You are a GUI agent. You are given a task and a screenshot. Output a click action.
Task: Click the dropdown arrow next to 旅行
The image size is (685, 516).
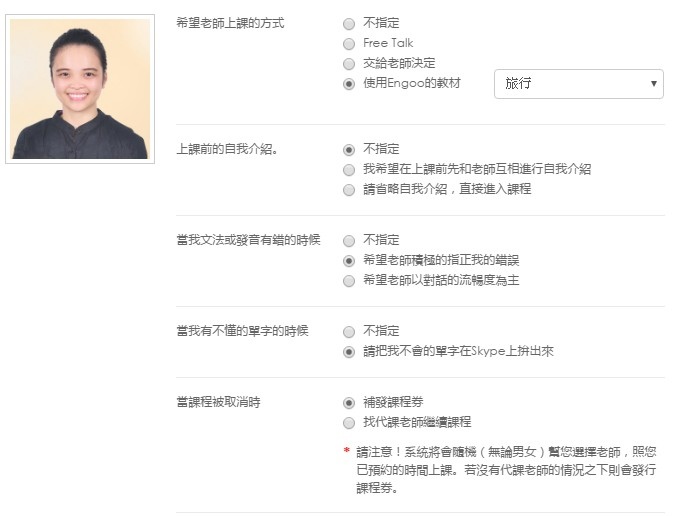pos(654,83)
